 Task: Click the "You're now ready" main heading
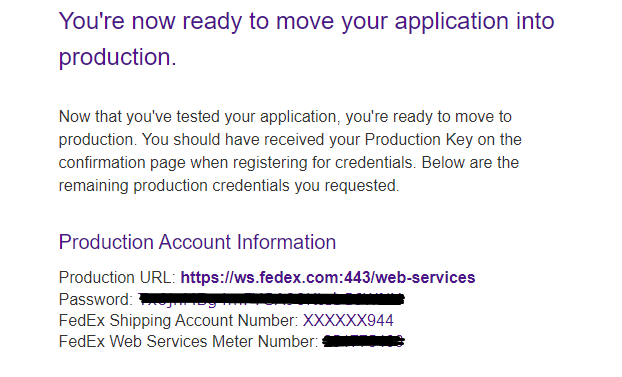tap(306, 38)
